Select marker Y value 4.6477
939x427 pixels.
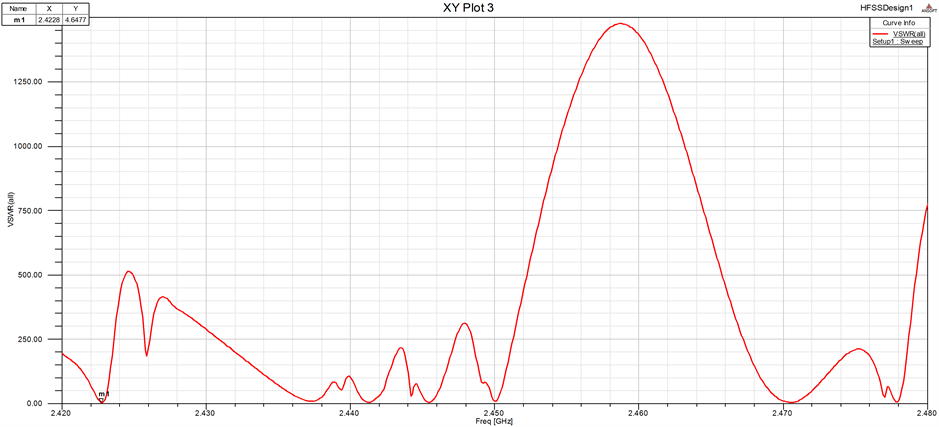[x=75, y=19]
